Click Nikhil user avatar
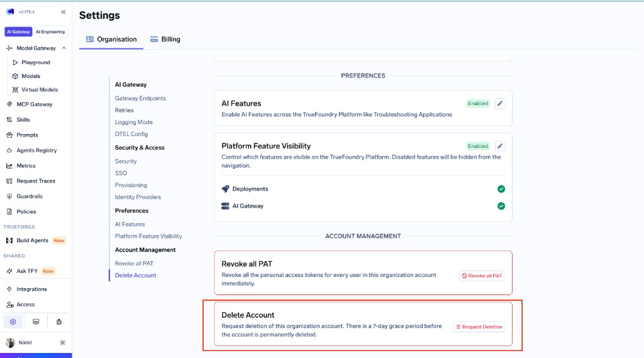644x358 pixels. [x=10, y=342]
